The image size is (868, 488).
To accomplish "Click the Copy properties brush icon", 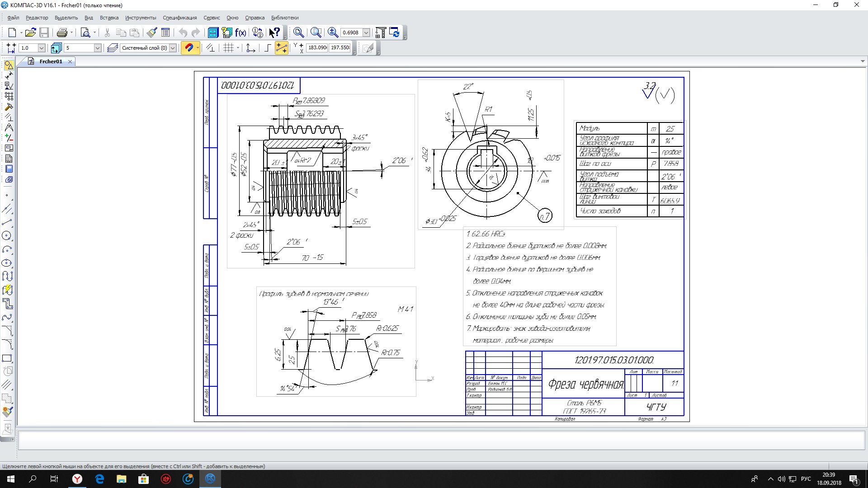I will tap(151, 33).
